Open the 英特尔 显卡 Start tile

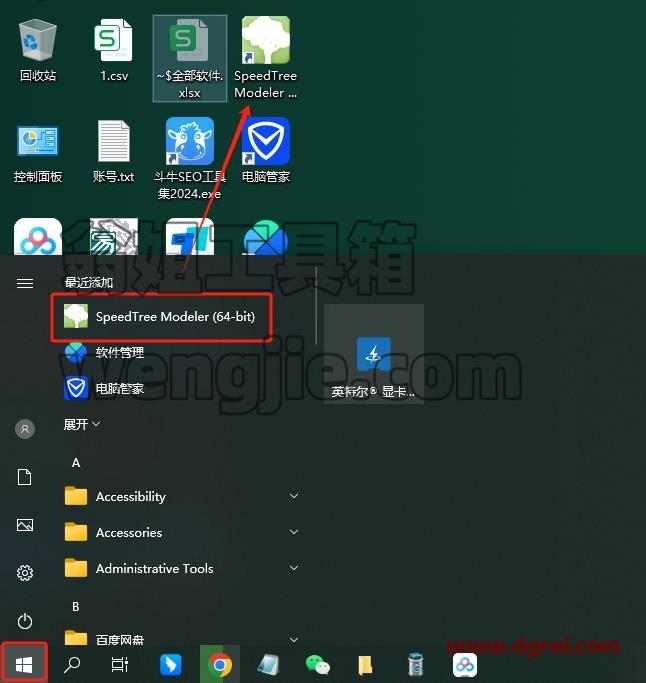coord(374,354)
